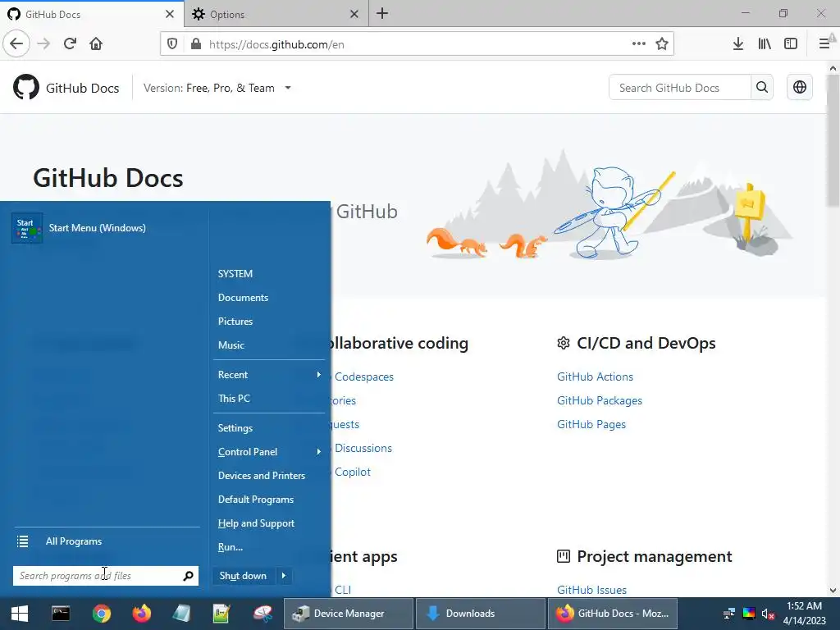Go back with the browser back arrow

pos(16,43)
